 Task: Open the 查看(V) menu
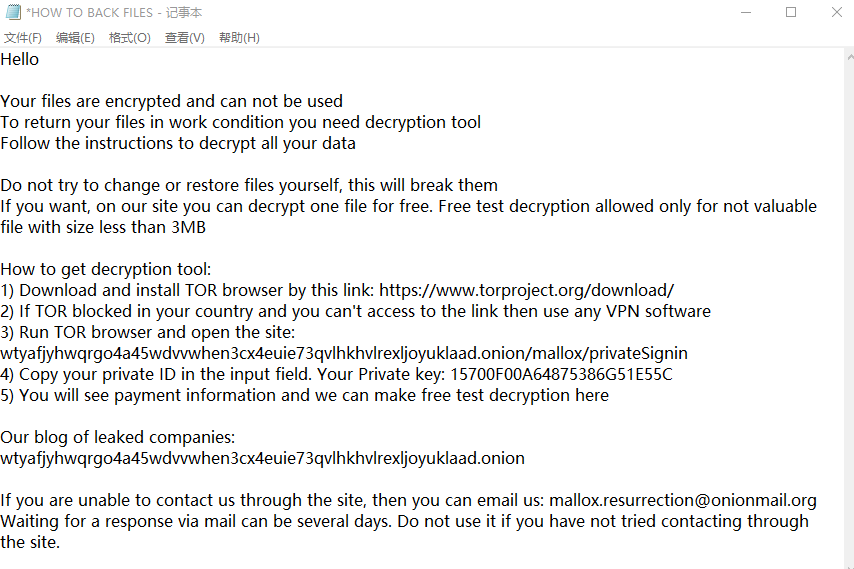(x=184, y=38)
